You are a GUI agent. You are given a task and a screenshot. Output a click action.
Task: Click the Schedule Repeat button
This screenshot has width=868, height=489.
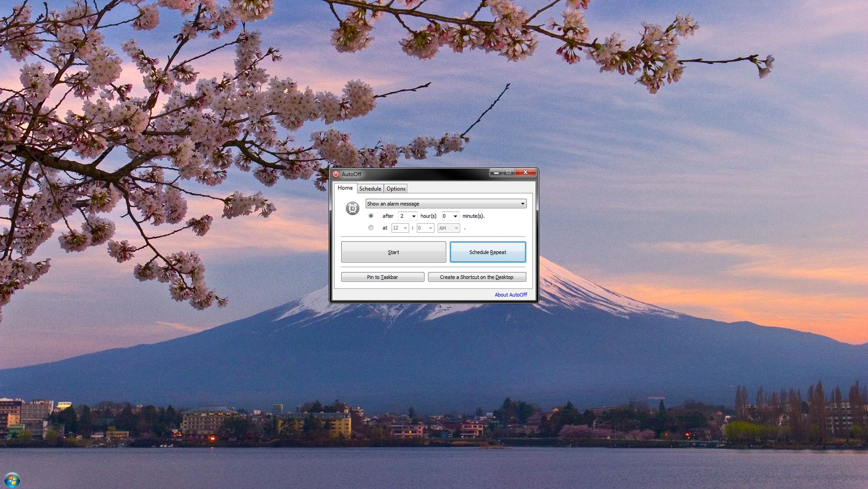point(487,252)
